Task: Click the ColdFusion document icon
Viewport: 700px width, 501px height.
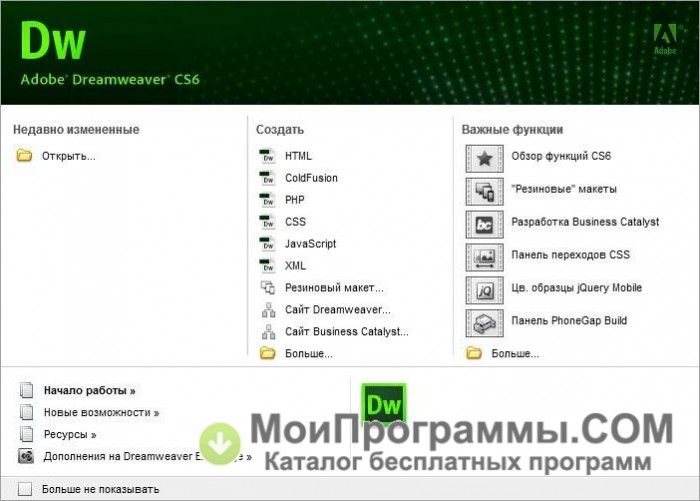Action: 267,177
